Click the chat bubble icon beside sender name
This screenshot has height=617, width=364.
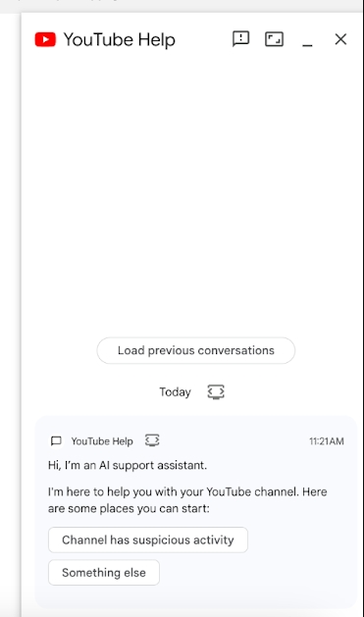pyautogui.click(x=56, y=440)
